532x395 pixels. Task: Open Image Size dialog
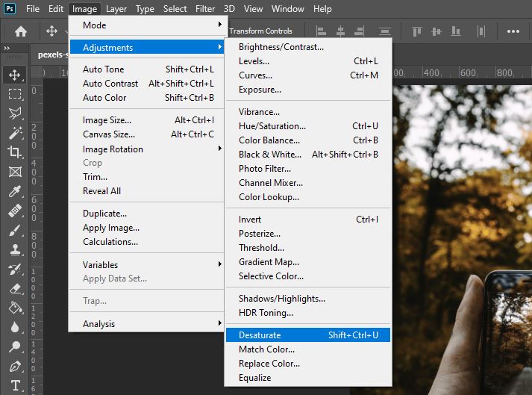(x=146, y=120)
